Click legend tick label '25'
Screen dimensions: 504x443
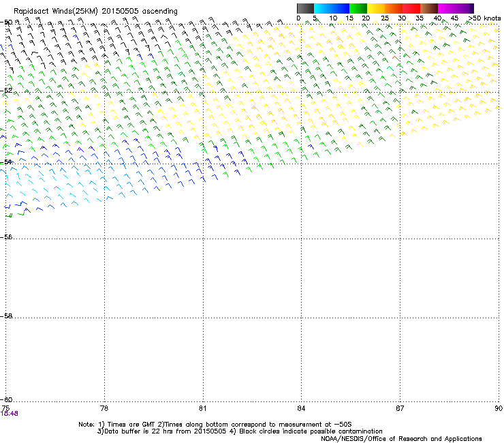pos(385,18)
